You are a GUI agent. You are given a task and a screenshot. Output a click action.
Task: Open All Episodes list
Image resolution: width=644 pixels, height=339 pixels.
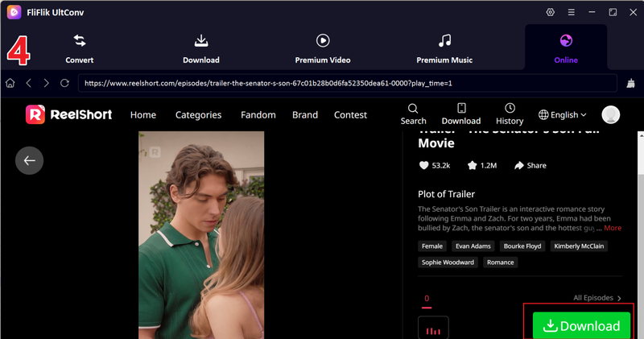click(x=597, y=298)
